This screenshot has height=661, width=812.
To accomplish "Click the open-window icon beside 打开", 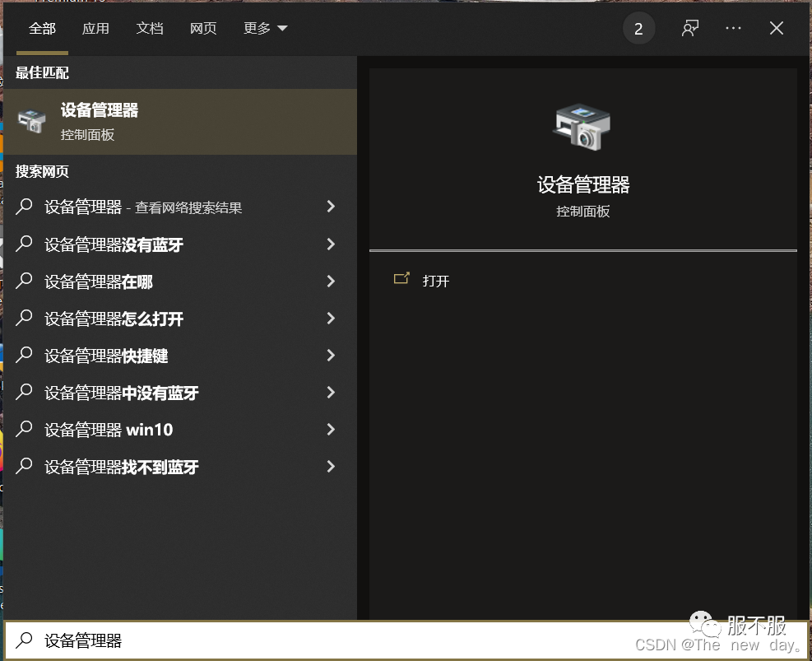I will pyautogui.click(x=401, y=279).
